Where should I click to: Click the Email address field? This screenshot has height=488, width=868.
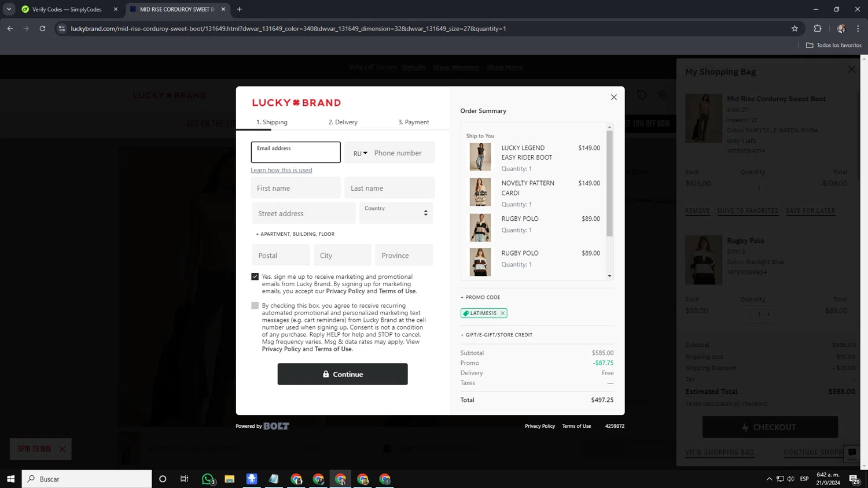[296, 153]
